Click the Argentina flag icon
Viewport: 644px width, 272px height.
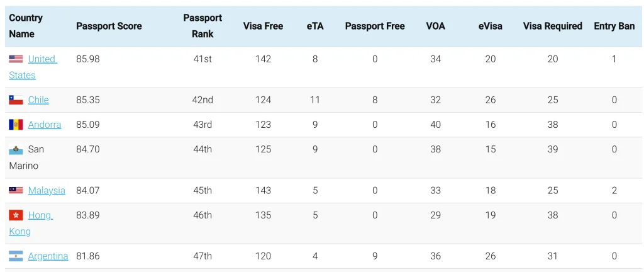coord(16,256)
